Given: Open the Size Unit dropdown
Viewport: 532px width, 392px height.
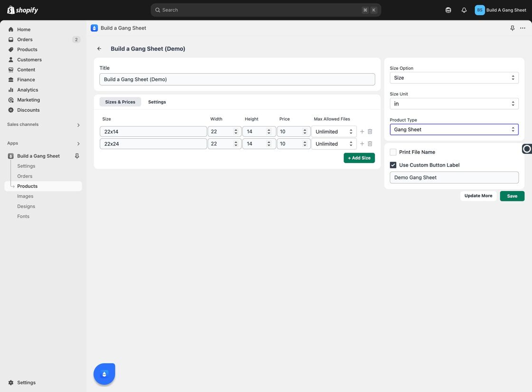Looking at the screenshot, I should [454, 104].
